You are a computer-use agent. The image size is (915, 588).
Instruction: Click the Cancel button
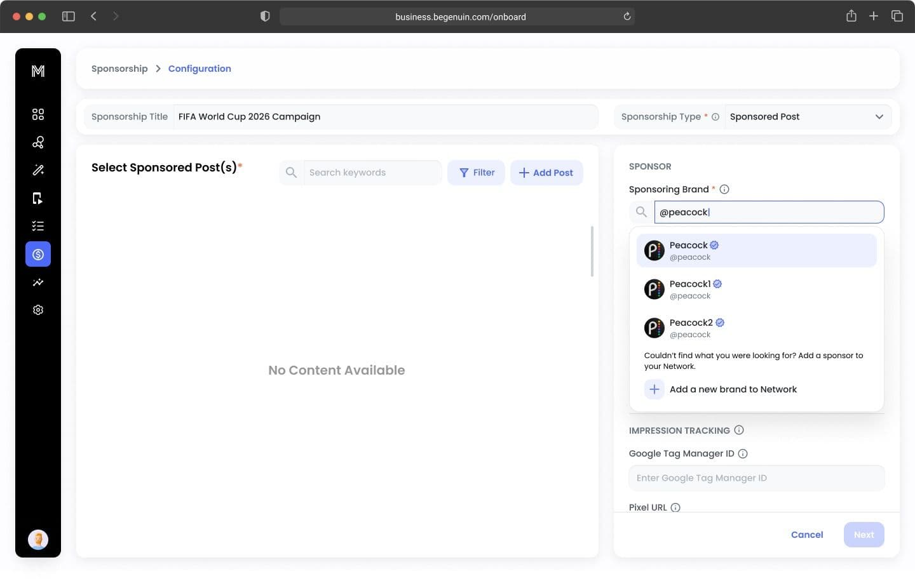(x=807, y=535)
